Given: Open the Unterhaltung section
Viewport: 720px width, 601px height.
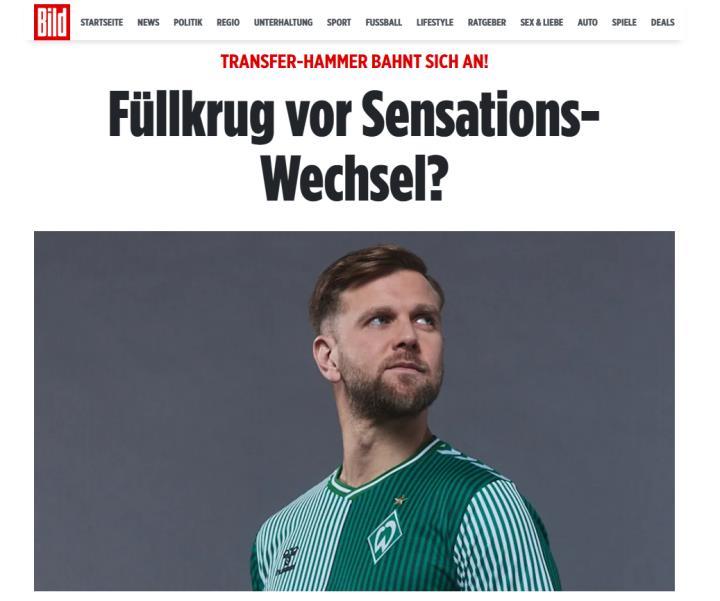Looking at the screenshot, I should (x=283, y=22).
